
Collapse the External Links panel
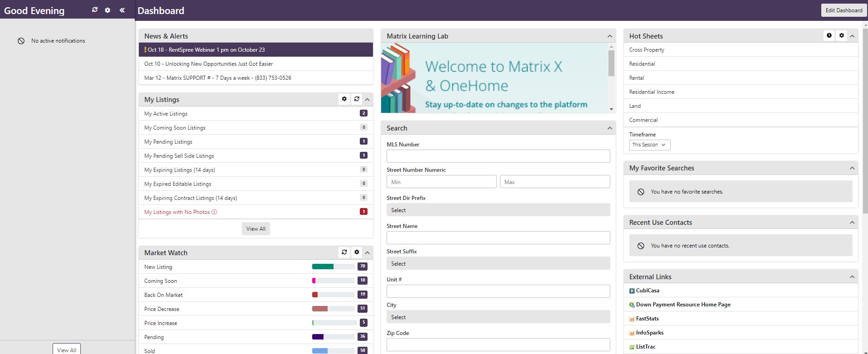(x=852, y=277)
